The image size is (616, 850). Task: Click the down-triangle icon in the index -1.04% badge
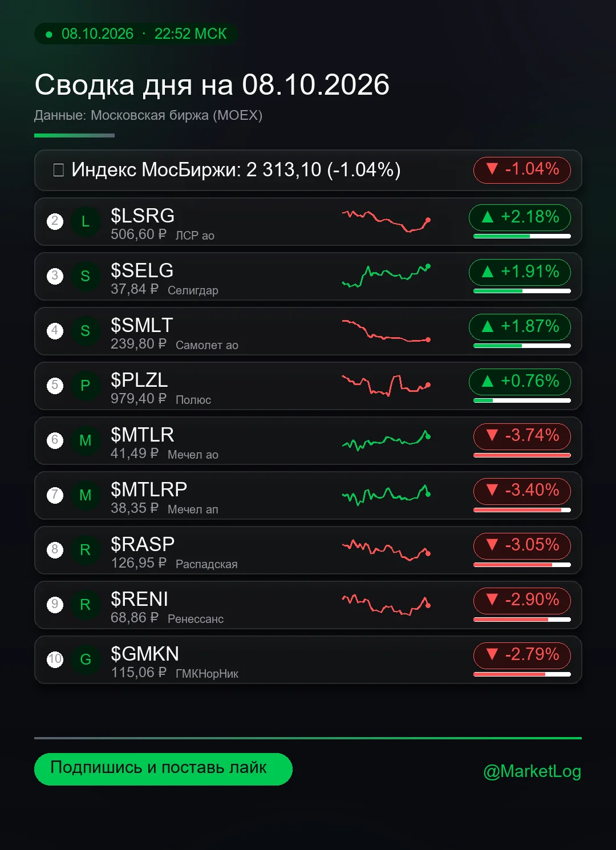(x=492, y=169)
